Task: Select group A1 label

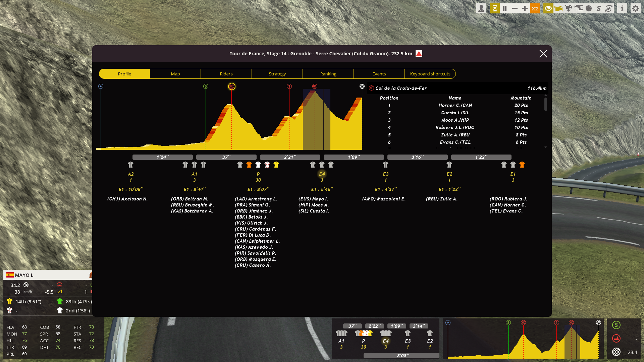Action: pyautogui.click(x=195, y=174)
